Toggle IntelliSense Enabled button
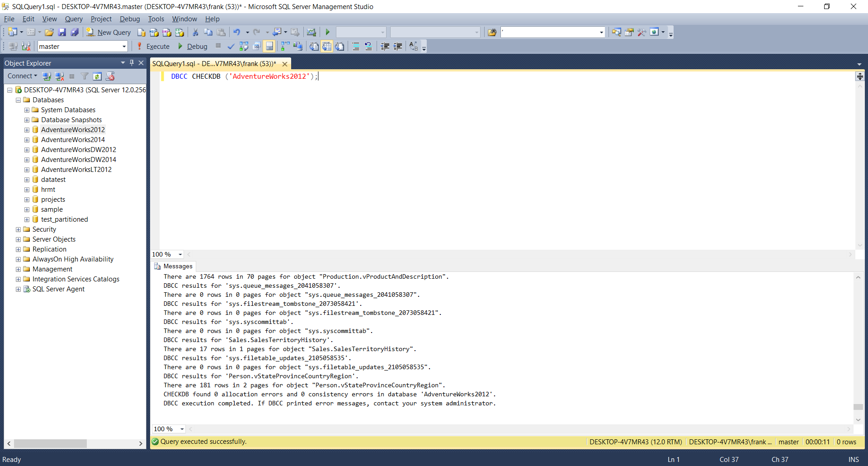 (x=269, y=46)
